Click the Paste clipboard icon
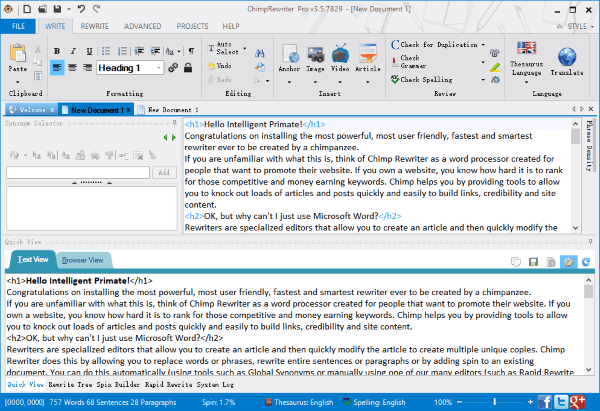This screenshot has height=411, width=600. 18,53
